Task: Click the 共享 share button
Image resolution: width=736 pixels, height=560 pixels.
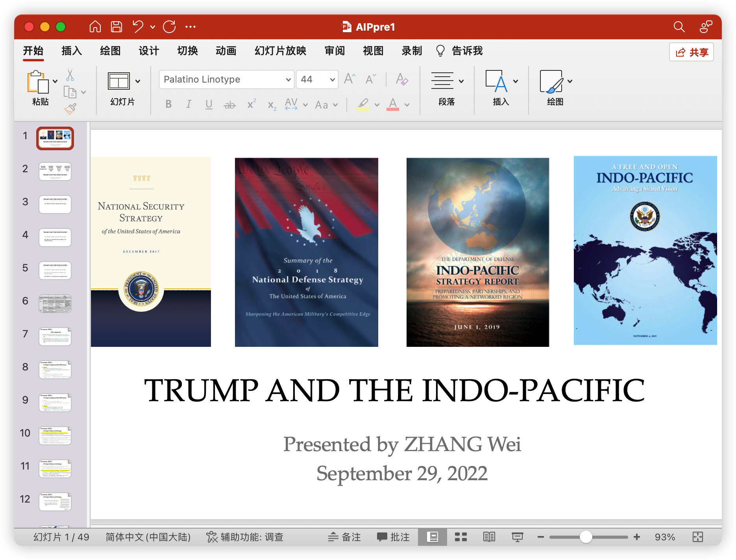Action: pyautogui.click(x=692, y=52)
